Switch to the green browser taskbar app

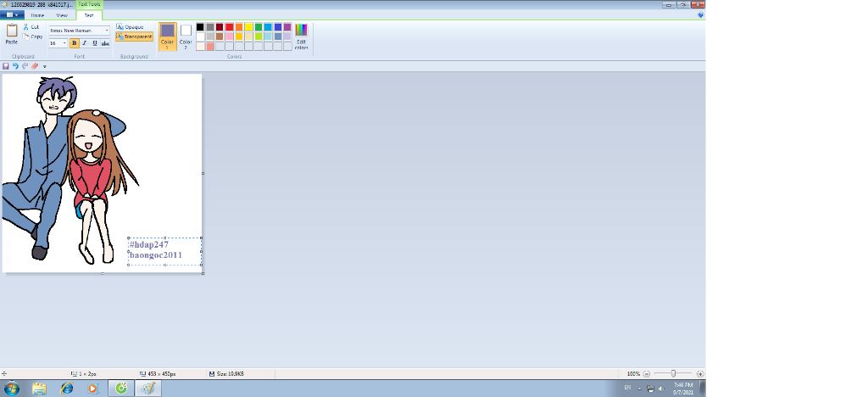coord(121,389)
